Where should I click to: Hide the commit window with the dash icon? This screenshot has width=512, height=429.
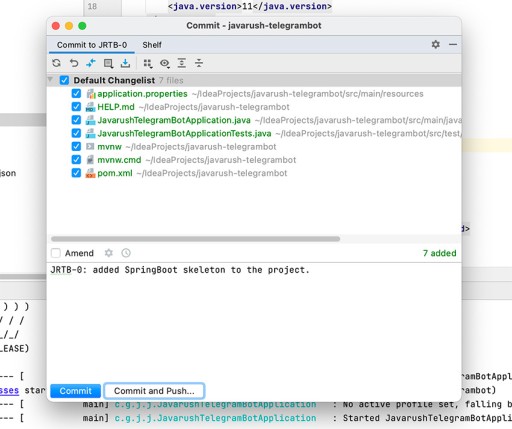453,44
